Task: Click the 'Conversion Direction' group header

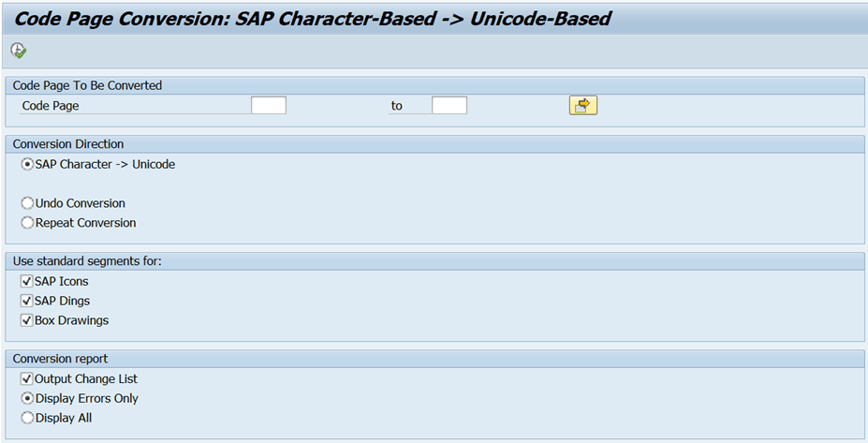Action: coord(68,144)
